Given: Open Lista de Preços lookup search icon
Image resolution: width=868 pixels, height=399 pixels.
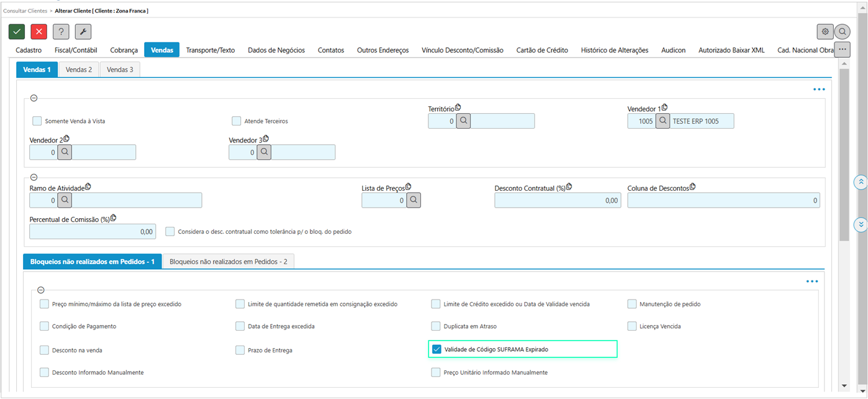Looking at the screenshot, I should pyautogui.click(x=414, y=200).
